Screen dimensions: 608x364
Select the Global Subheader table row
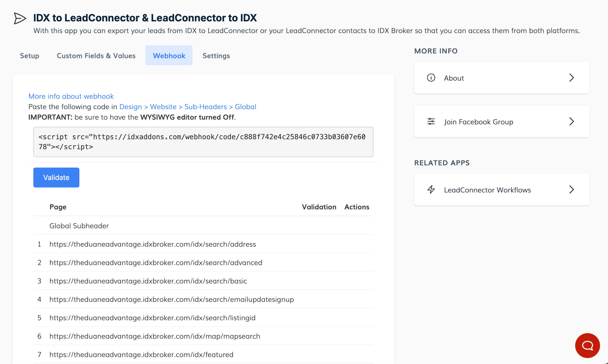pyautogui.click(x=79, y=226)
